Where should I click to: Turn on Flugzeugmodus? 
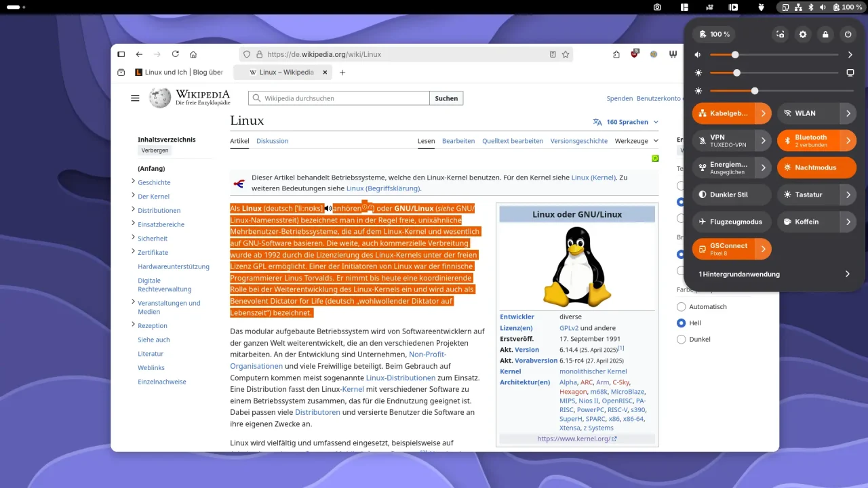coord(731,222)
